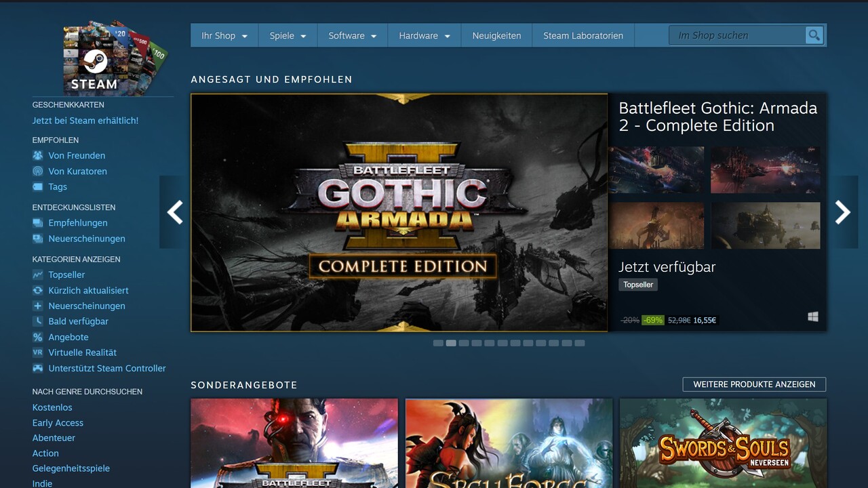This screenshot has height=488, width=868.
Task: Open the Steam Laboratorien tab
Action: point(583,36)
